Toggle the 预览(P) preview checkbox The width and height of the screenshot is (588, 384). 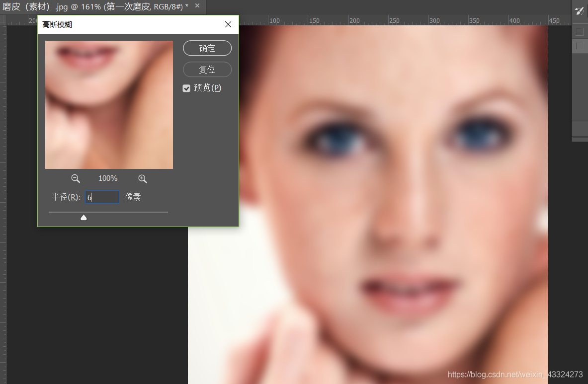pos(186,88)
